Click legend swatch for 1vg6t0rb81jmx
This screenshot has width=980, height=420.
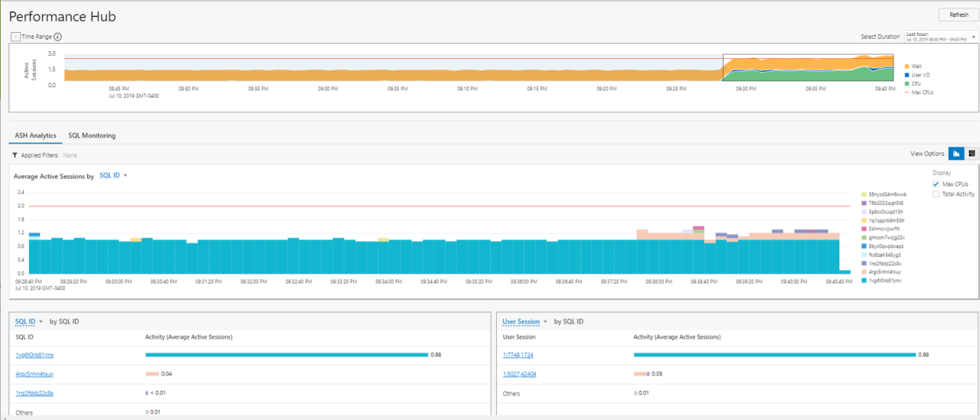[x=864, y=281]
